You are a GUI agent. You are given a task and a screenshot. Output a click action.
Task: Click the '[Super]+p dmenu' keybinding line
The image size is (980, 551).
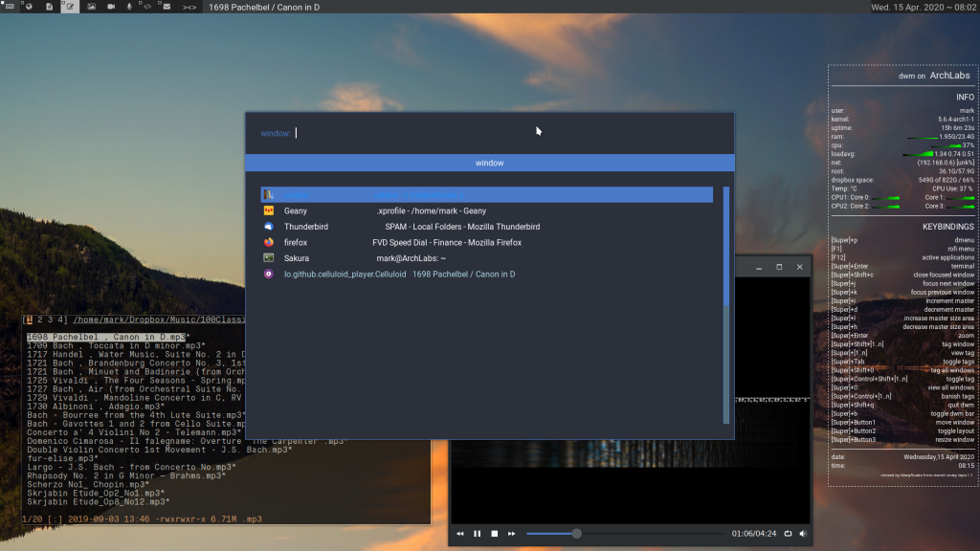coord(902,240)
